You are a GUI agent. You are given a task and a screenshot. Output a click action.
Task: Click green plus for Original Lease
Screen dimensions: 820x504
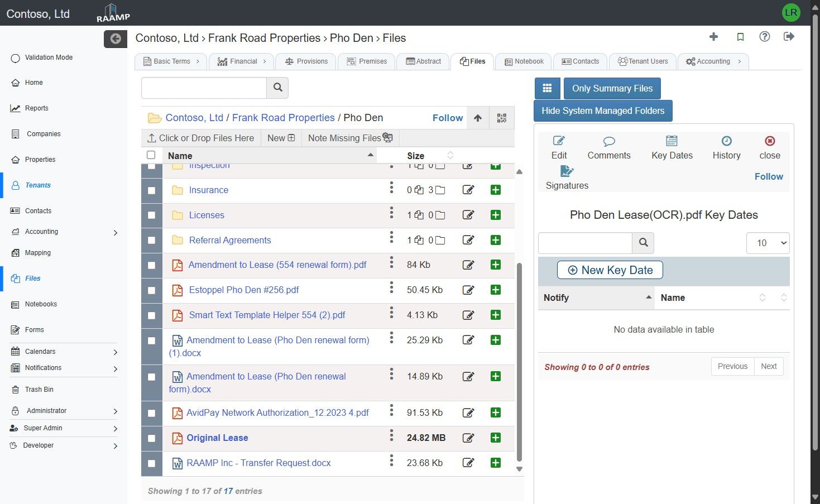click(495, 438)
